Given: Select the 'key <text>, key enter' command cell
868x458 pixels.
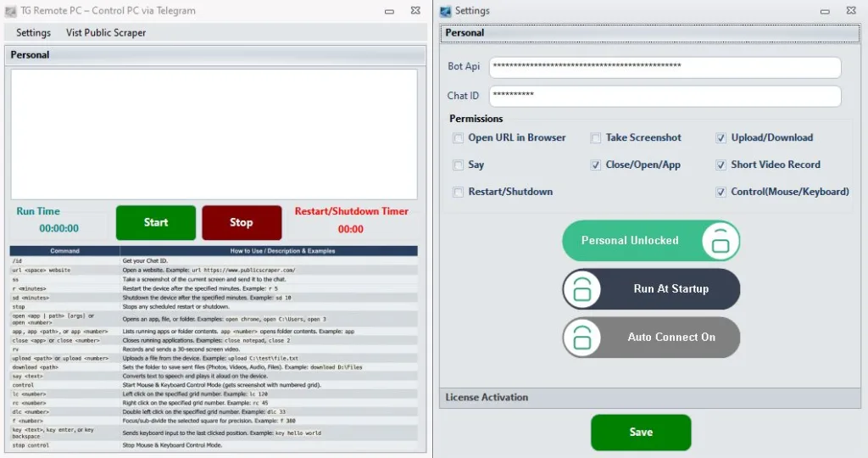Looking at the screenshot, I should coord(64,433).
